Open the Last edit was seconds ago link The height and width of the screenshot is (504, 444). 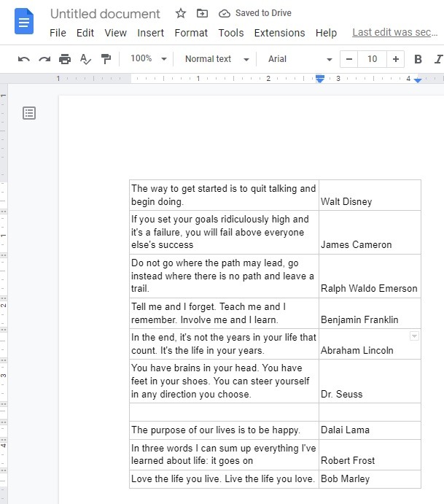(x=395, y=32)
